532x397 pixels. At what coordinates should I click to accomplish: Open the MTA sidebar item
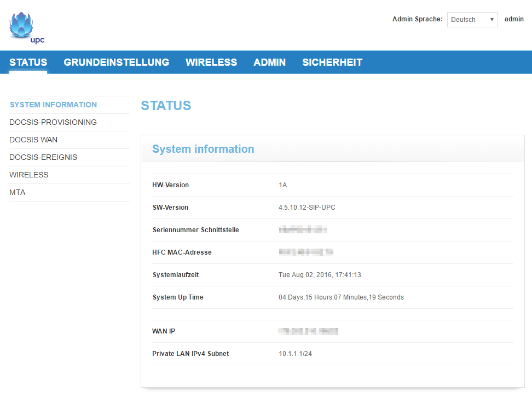[18, 192]
